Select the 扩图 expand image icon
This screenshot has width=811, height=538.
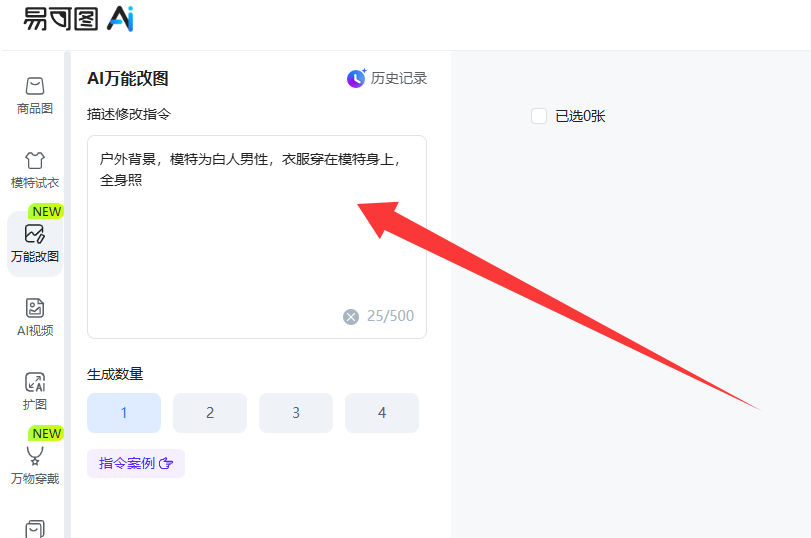point(35,383)
